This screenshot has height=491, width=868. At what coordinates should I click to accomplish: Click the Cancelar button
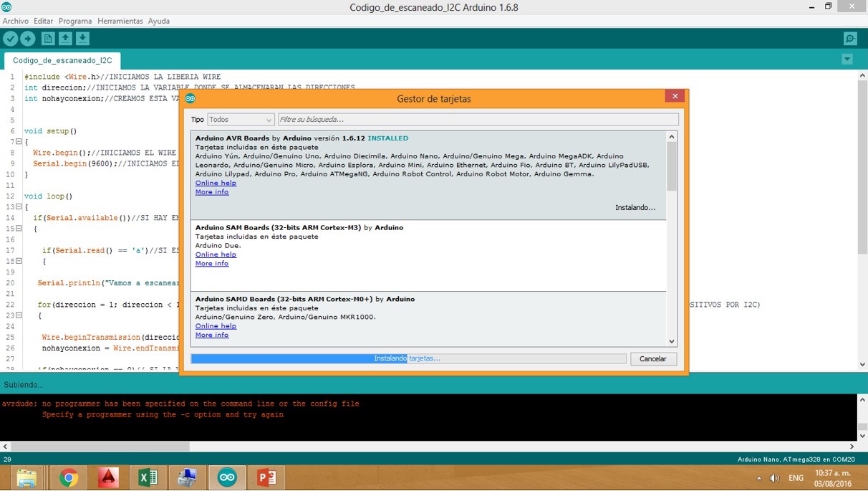pyautogui.click(x=653, y=358)
